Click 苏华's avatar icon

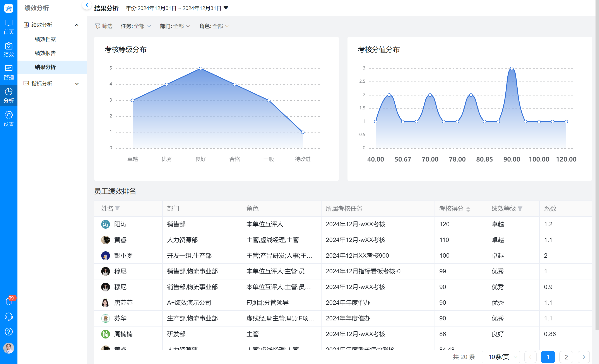106,318
